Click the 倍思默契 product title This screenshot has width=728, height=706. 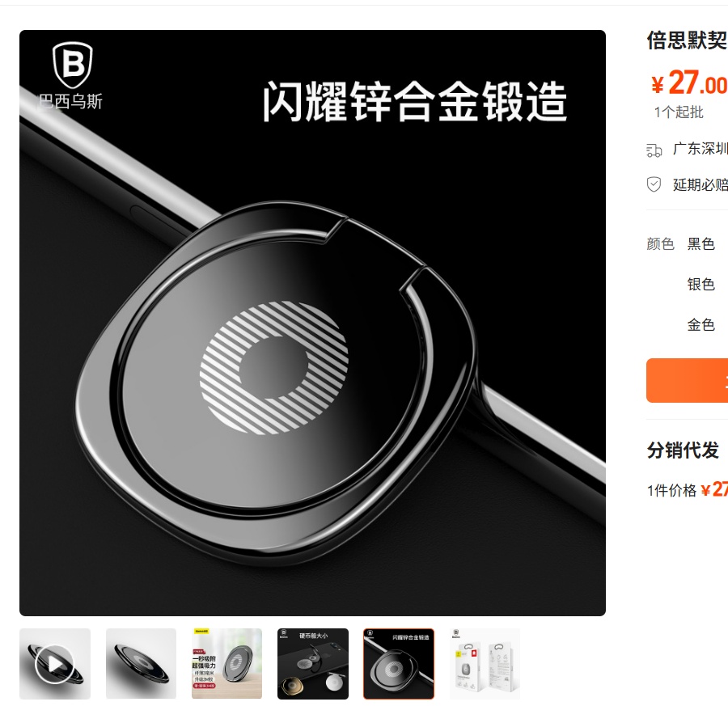(687, 40)
